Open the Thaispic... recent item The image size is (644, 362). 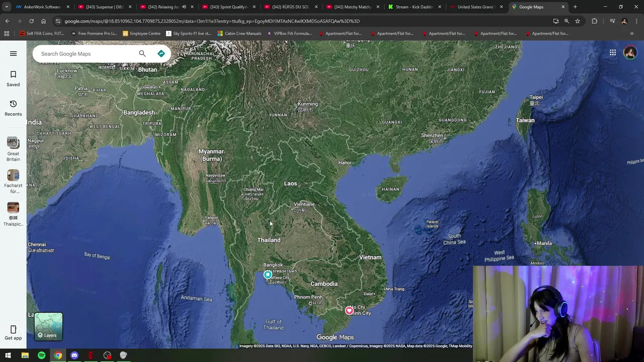pyautogui.click(x=13, y=214)
